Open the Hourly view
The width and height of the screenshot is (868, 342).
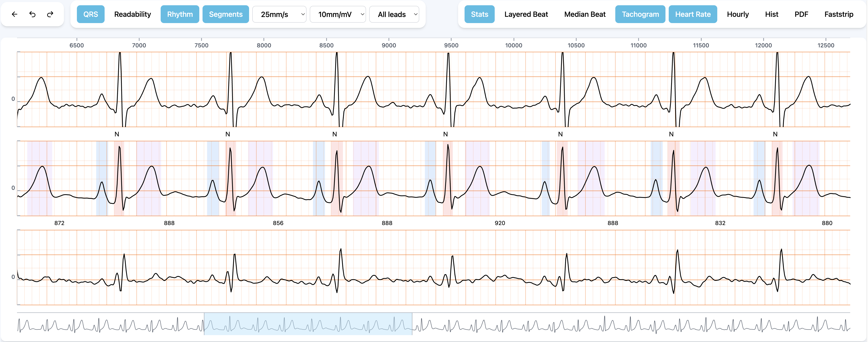click(x=738, y=14)
